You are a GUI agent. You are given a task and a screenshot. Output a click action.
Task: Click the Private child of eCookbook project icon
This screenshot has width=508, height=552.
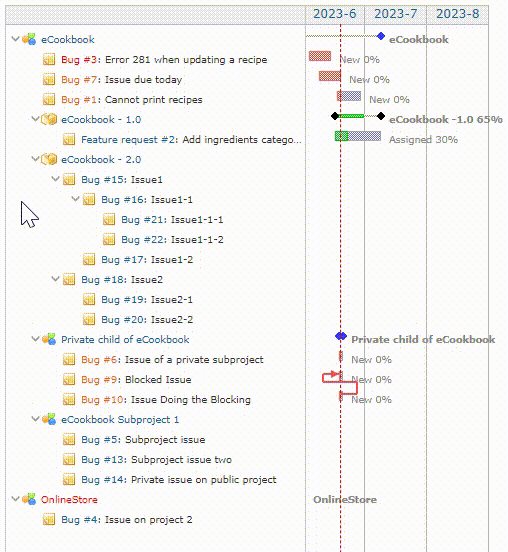click(x=49, y=339)
